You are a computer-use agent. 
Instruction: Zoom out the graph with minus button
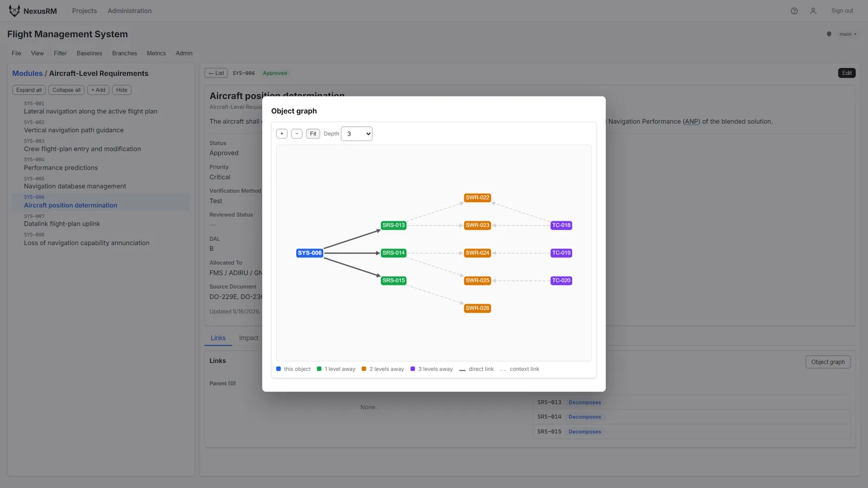pyautogui.click(x=297, y=134)
